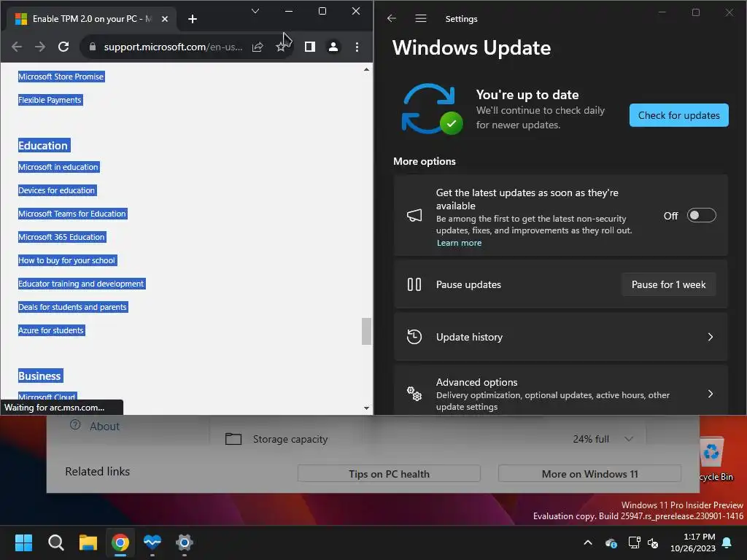Open OneDrive cloud tray icon
This screenshot has width=747, height=560.
(611, 542)
